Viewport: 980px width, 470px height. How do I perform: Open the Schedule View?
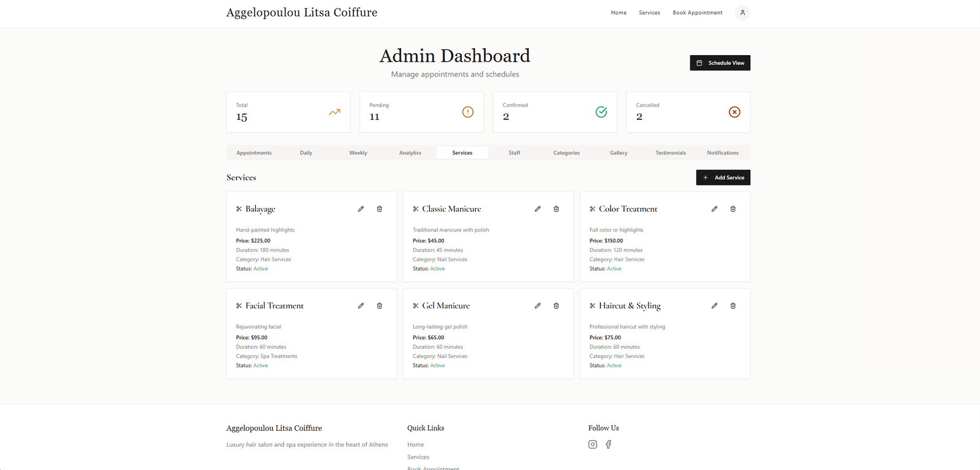click(720, 63)
